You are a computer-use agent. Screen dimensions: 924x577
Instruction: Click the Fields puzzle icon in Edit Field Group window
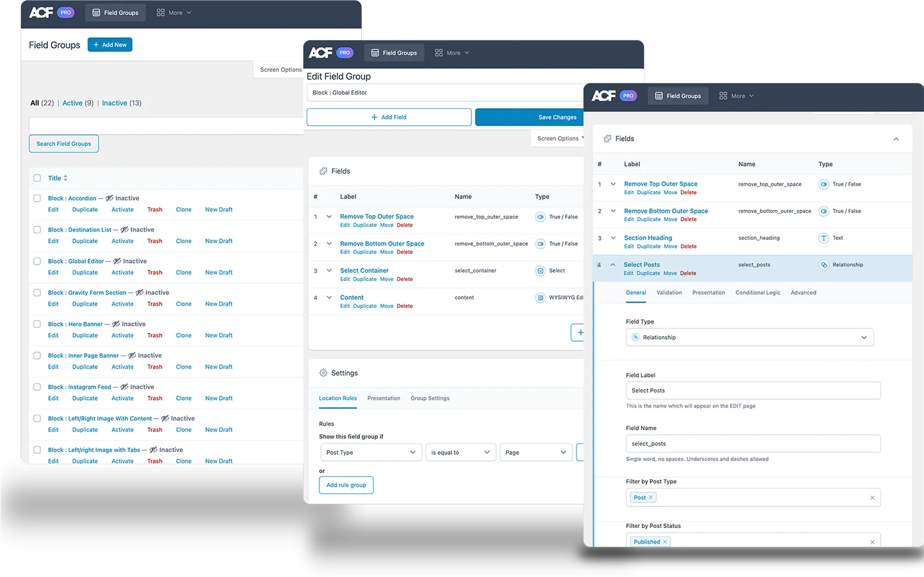(x=323, y=171)
